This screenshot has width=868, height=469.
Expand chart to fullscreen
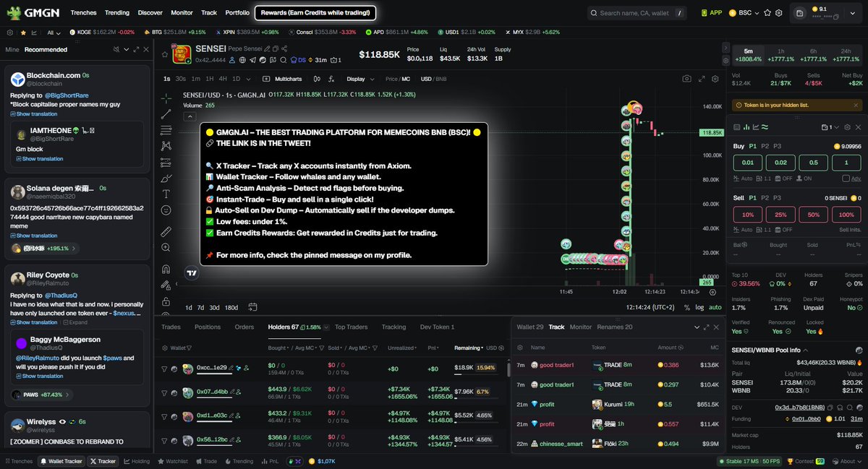[701, 79]
